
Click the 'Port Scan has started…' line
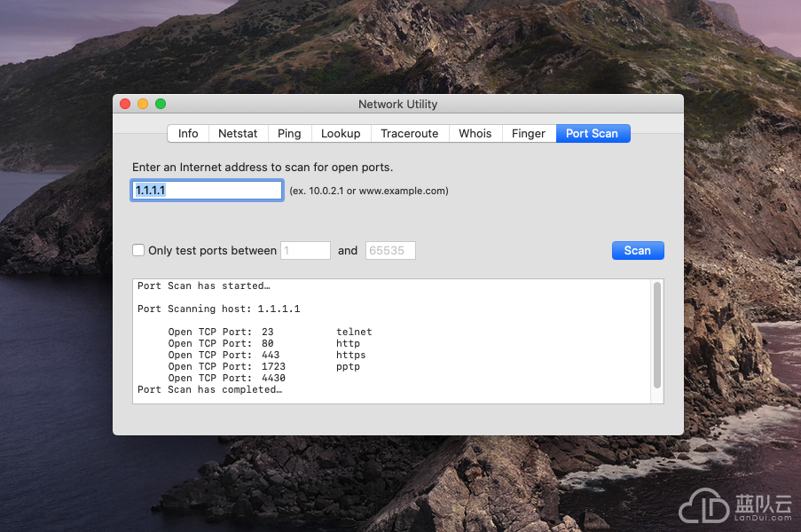pyautogui.click(x=204, y=286)
